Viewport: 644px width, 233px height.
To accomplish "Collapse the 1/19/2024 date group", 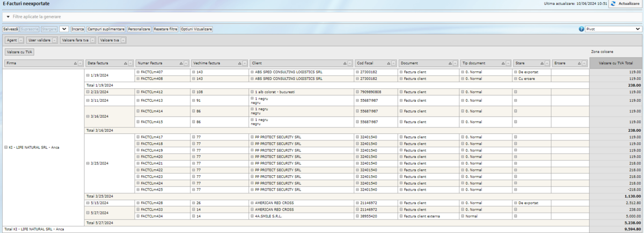I will tap(88, 76).
